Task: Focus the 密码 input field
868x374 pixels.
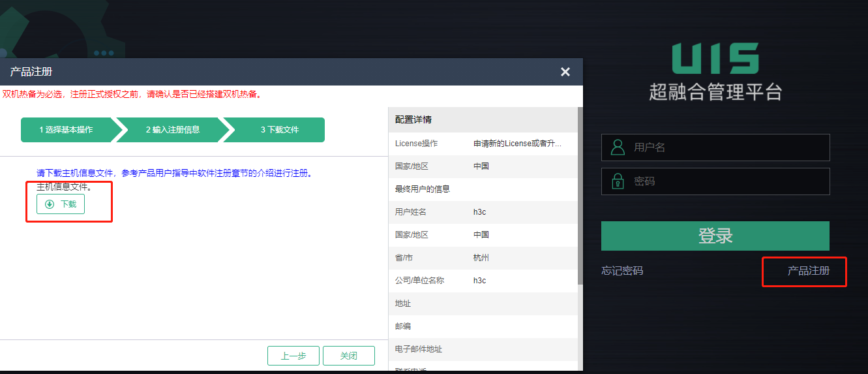Action: tap(715, 181)
